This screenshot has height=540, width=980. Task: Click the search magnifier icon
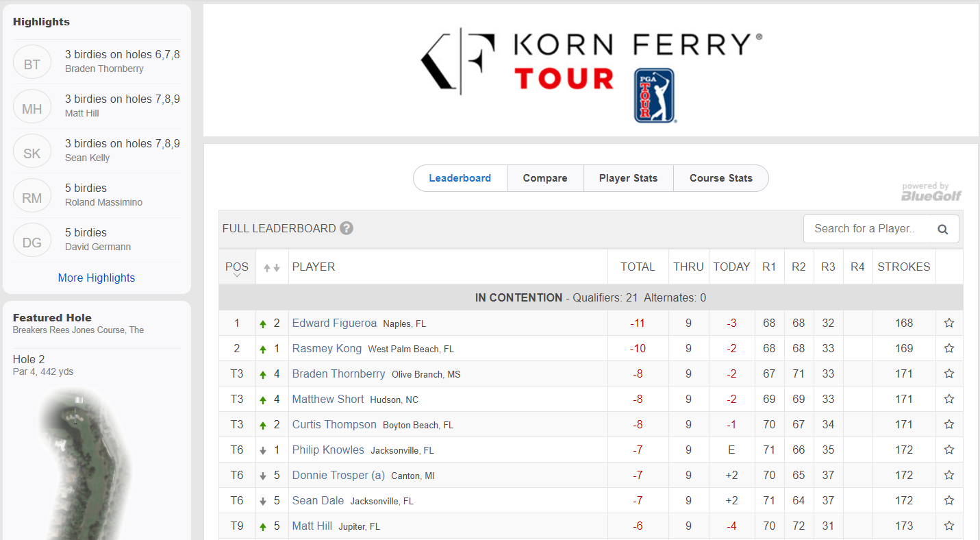[943, 230]
